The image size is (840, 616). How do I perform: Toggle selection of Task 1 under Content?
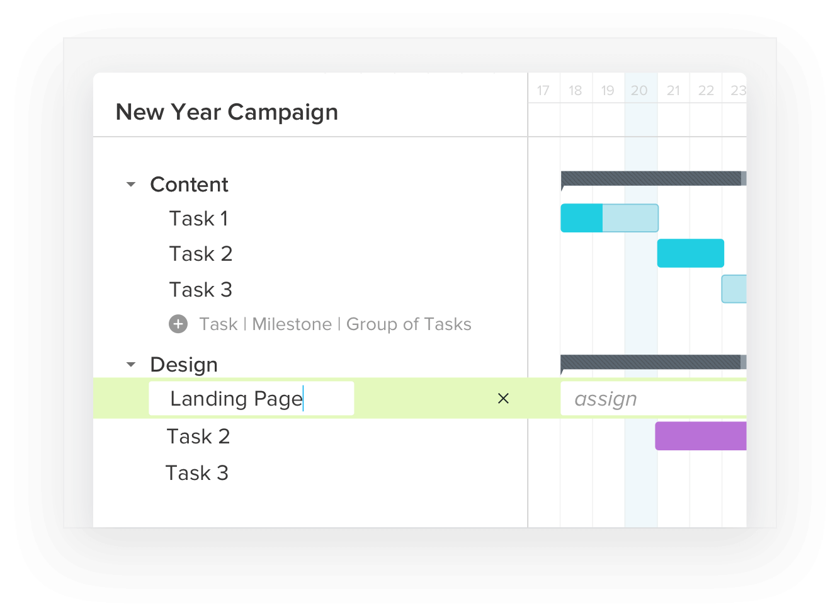click(x=198, y=218)
